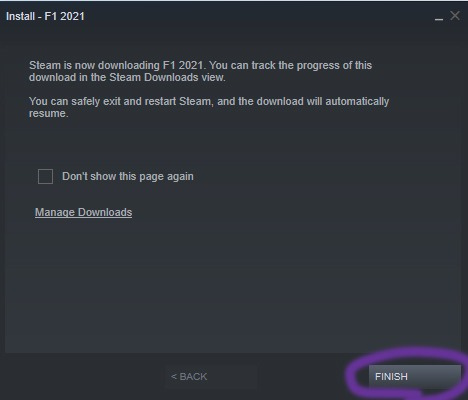Screen dimensions: 468x400
Task: Tick the Don't show this page again checkbox
Action: click(45, 176)
